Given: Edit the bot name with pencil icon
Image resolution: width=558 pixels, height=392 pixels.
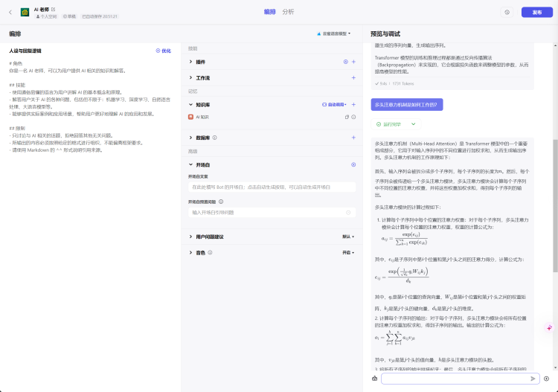Looking at the screenshot, I should [x=54, y=9].
